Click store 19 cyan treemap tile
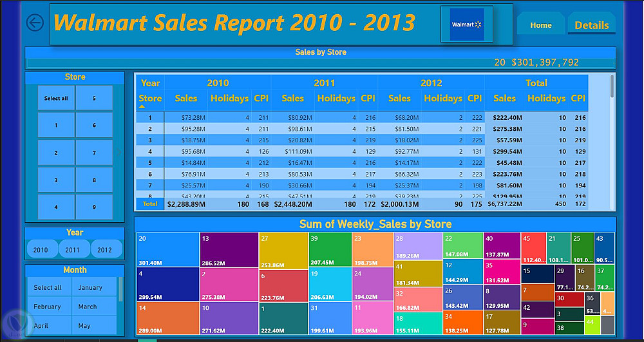This screenshot has height=342, width=644. [x=330, y=284]
